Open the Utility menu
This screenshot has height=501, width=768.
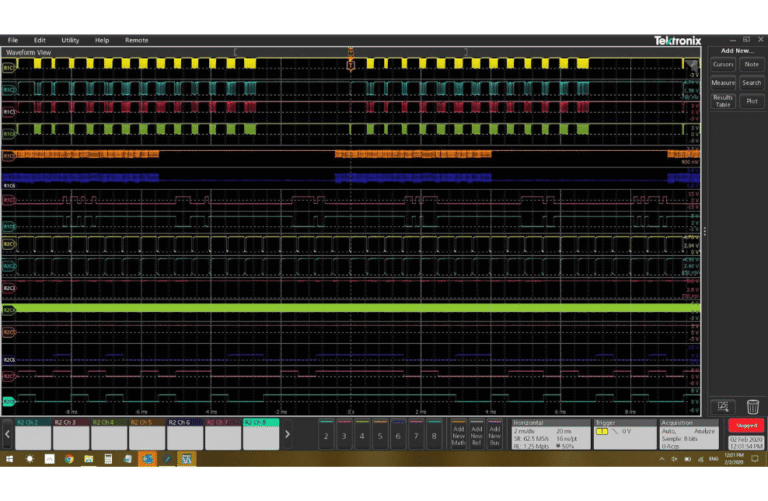click(70, 40)
